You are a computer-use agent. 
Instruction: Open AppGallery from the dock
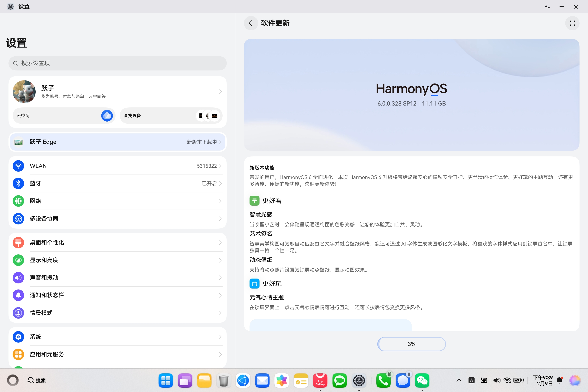point(320,381)
